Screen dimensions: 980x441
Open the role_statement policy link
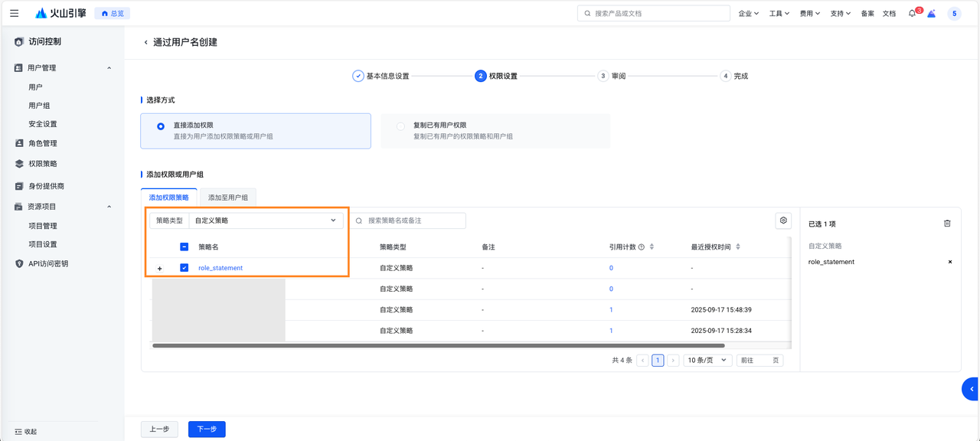coord(220,268)
